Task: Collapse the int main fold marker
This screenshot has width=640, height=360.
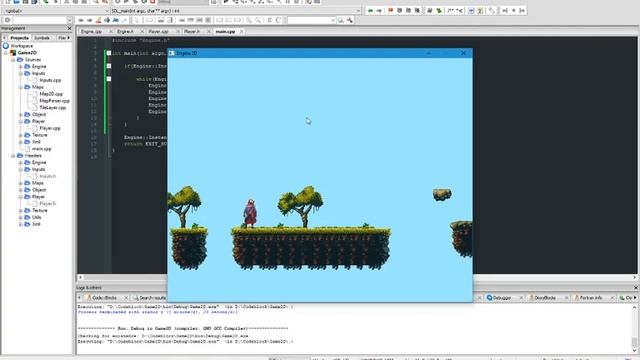Action: point(109,53)
